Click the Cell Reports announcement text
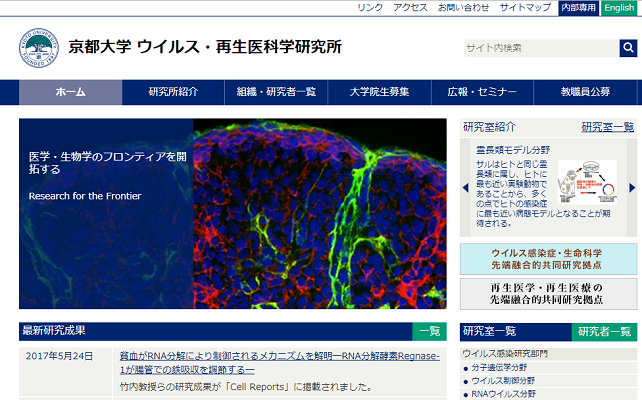Viewport: 642px width, 400px height. click(x=246, y=387)
